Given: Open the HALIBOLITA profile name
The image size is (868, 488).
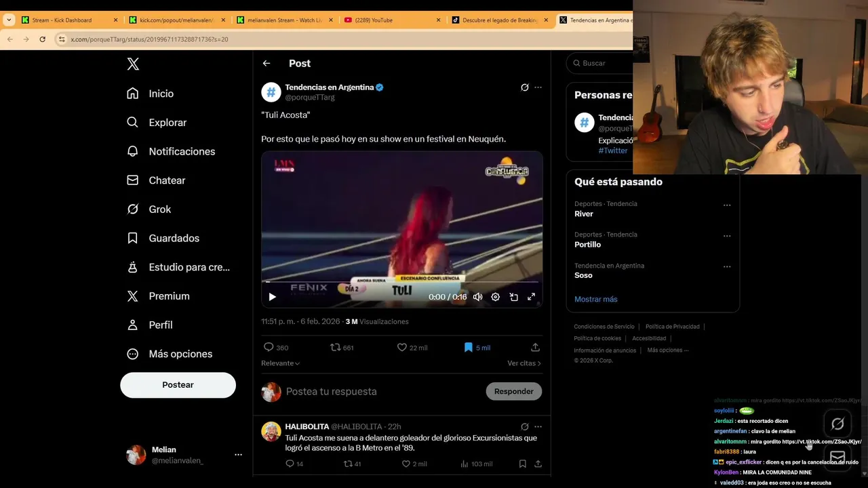Looking at the screenshot, I should coord(307,427).
